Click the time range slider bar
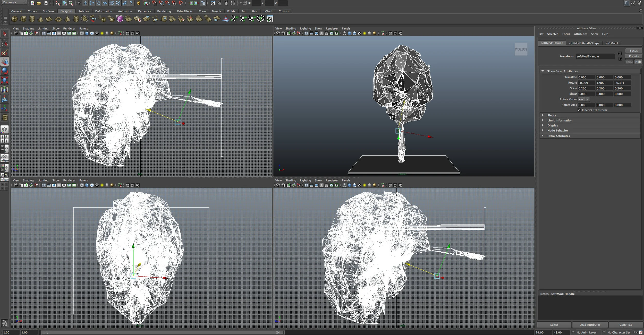The height and width of the screenshot is (335, 644). tap(163, 332)
